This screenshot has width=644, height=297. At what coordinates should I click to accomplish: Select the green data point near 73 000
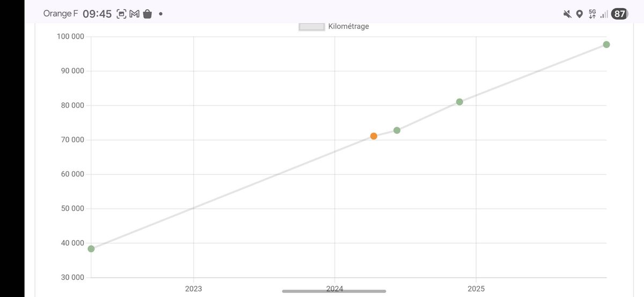tap(397, 130)
